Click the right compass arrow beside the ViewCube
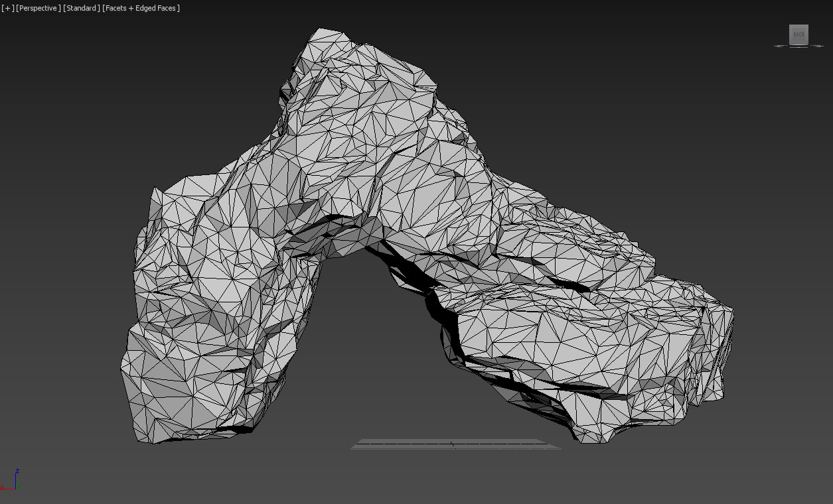 (818, 45)
